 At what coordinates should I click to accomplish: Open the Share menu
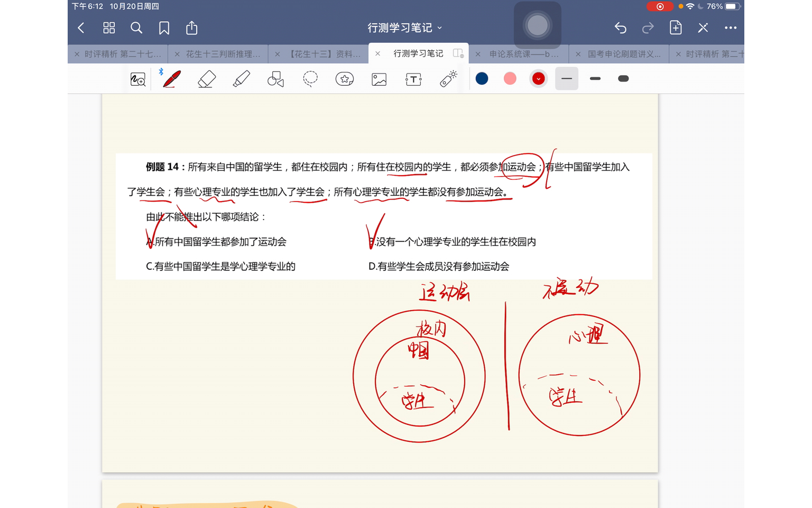(191, 28)
